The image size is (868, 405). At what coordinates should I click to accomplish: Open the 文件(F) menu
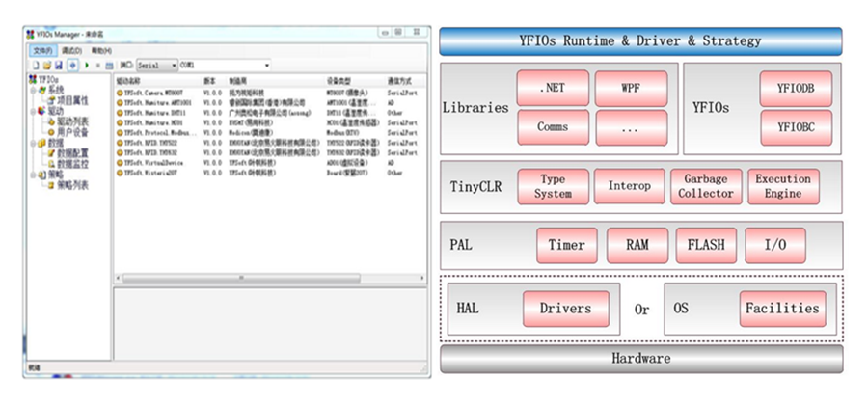pyautogui.click(x=42, y=51)
